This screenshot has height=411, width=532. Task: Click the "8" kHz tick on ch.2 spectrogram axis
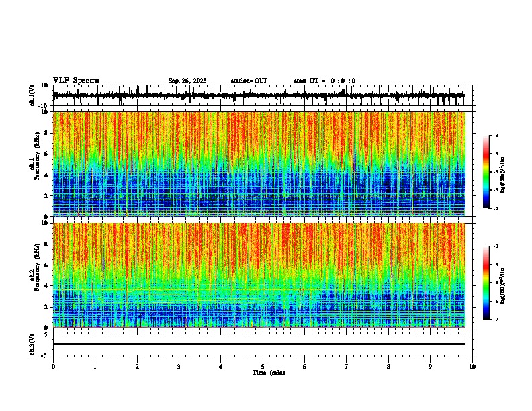coord(48,244)
